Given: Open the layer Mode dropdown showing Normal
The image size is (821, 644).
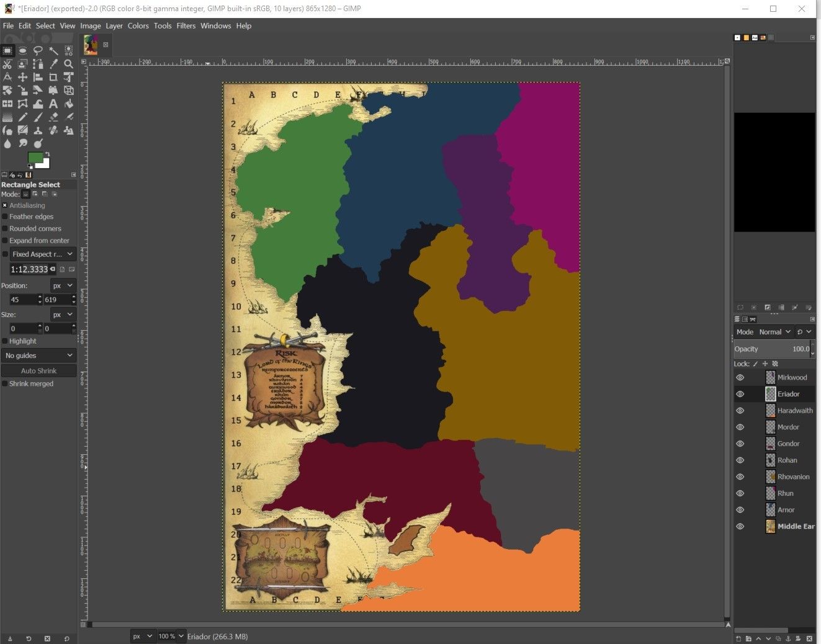Looking at the screenshot, I should [774, 331].
